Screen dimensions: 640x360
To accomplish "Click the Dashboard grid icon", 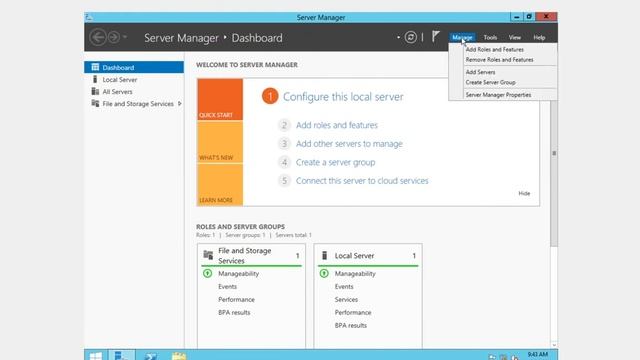I will coord(95,67).
